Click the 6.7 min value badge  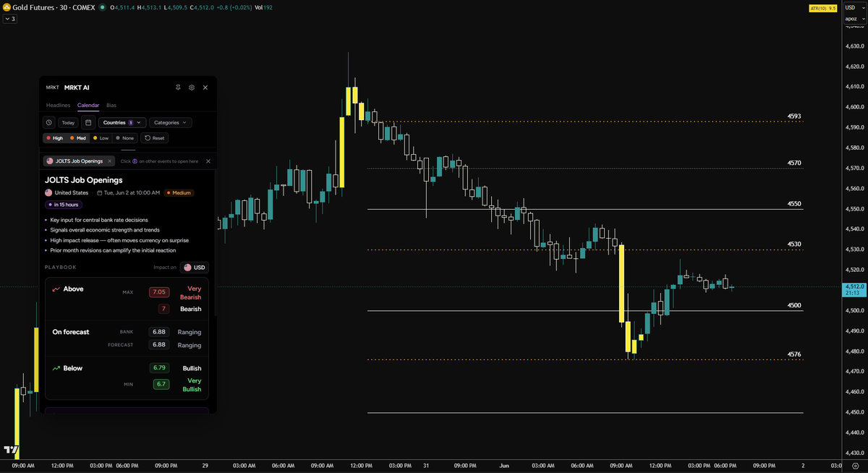(x=161, y=384)
